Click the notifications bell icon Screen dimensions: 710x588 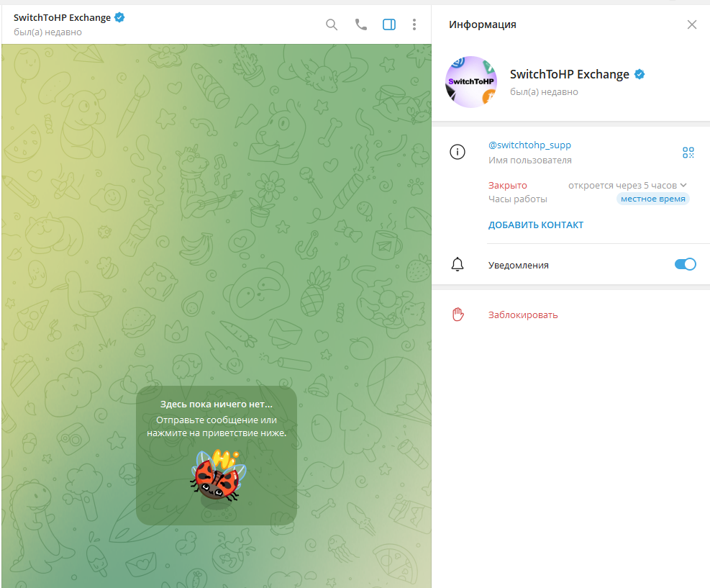pyautogui.click(x=458, y=264)
